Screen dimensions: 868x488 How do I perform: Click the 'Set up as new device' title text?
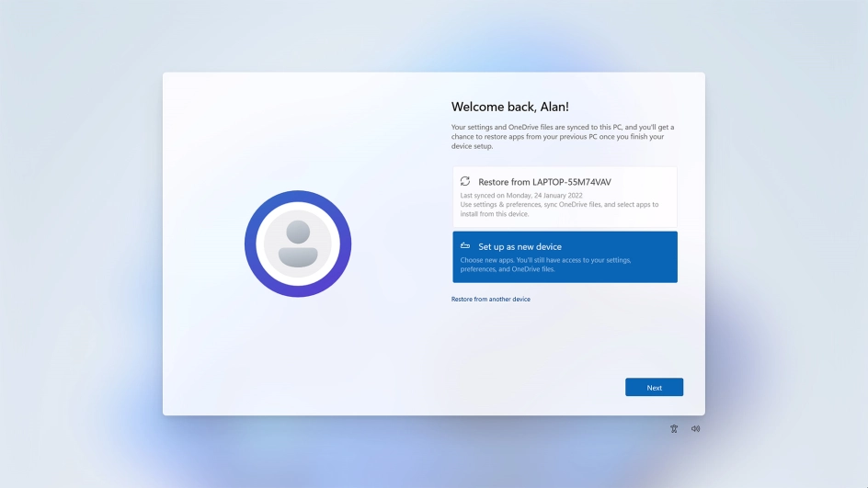pyautogui.click(x=520, y=246)
